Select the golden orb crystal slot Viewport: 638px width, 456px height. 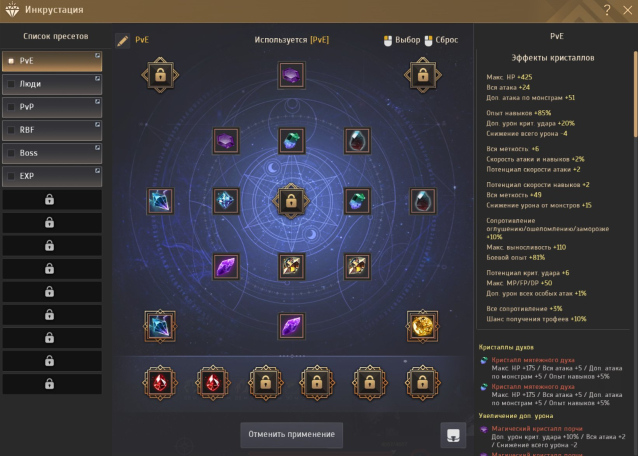coord(422,326)
